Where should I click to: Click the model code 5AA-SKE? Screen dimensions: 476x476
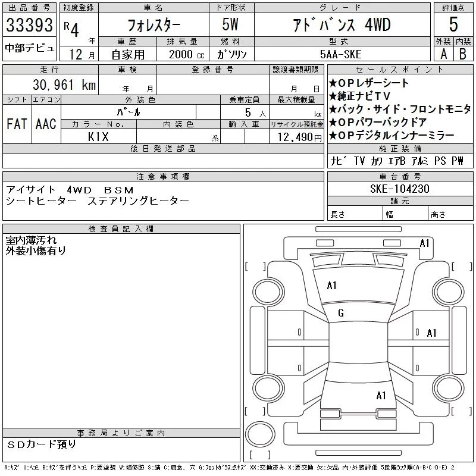tap(341, 54)
